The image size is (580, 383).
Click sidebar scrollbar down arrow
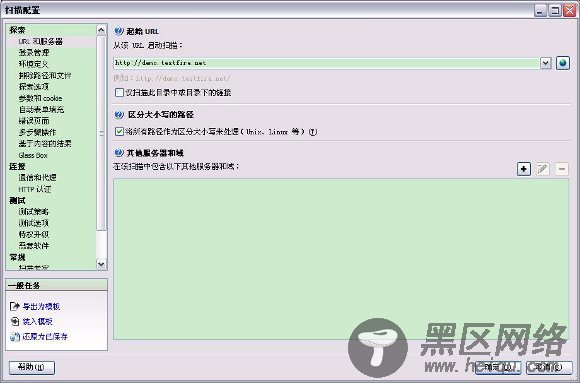[101, 264]
